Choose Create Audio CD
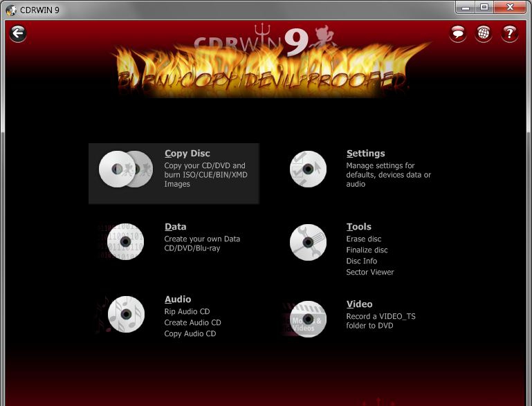 (192, 322)
